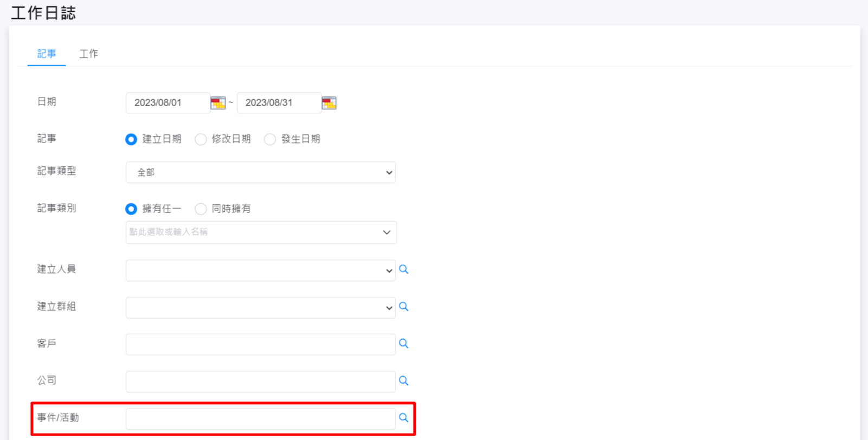Expand the 建立人員 dropdown list
Viewport: 868px width, 440px height.
pyautogui.click(x=260, y=270)
